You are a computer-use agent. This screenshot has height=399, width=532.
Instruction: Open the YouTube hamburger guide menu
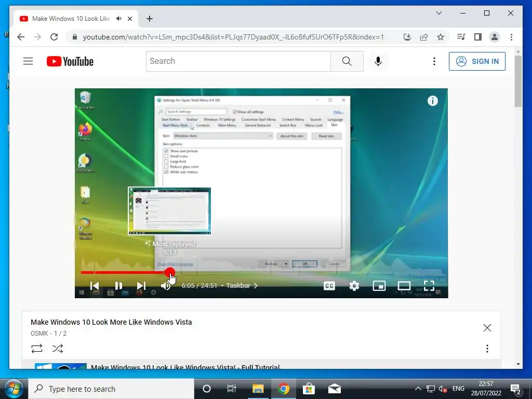point(28,61)
